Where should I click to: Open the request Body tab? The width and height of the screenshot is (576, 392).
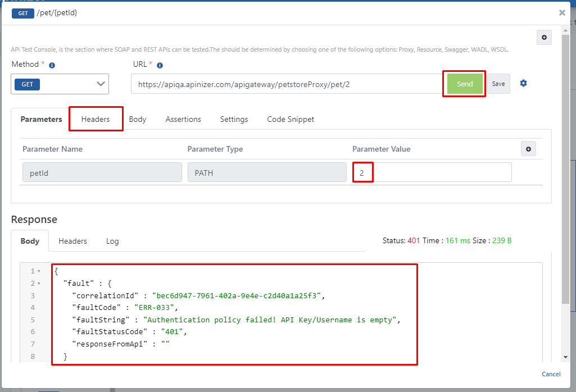coord(138,119)
